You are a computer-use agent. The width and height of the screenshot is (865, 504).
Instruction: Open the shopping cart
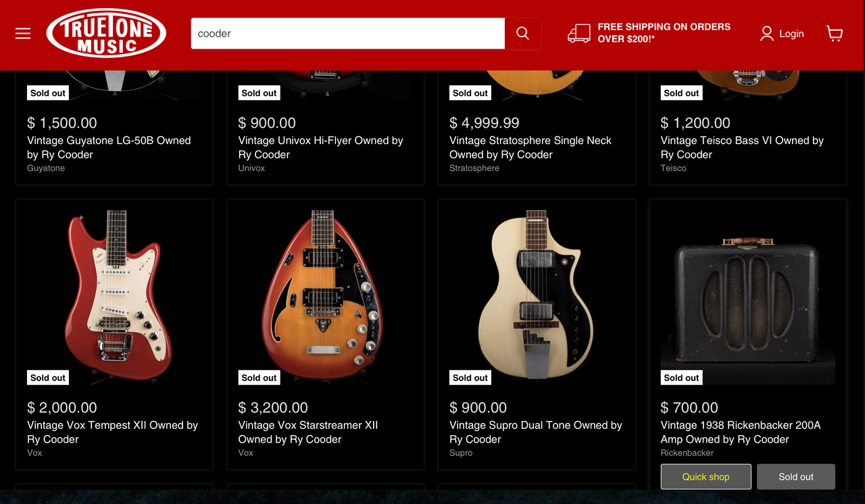pos(835,33)
